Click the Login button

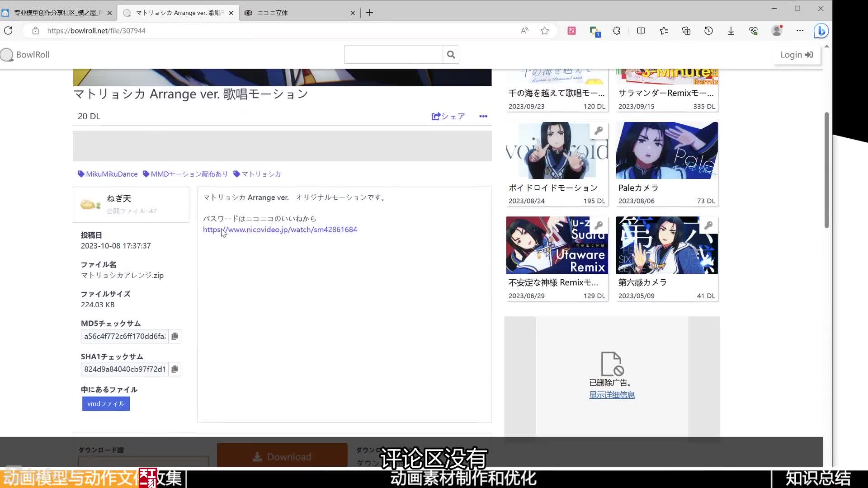(x=797, y=55)
